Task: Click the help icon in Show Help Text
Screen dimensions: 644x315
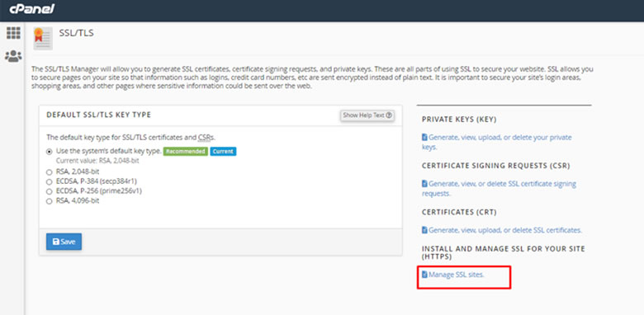Action: [x=389, y=115]
